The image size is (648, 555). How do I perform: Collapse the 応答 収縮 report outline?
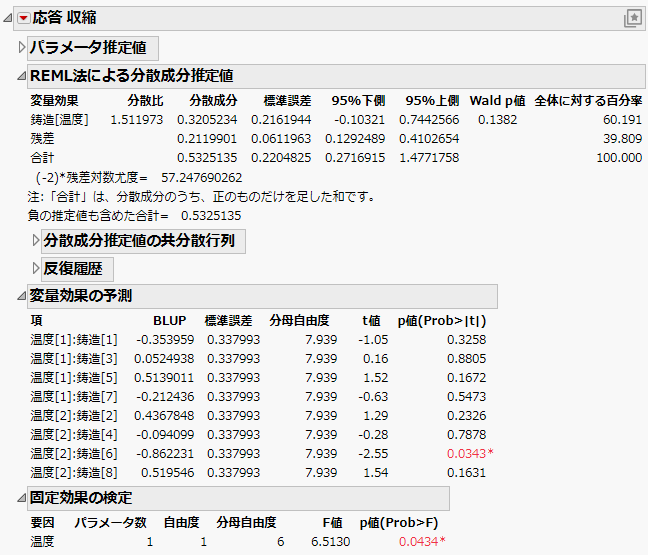click(x=7, y=18)
